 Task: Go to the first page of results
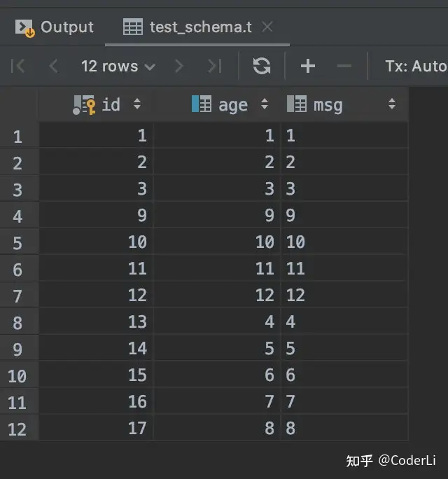pos(18,67)
